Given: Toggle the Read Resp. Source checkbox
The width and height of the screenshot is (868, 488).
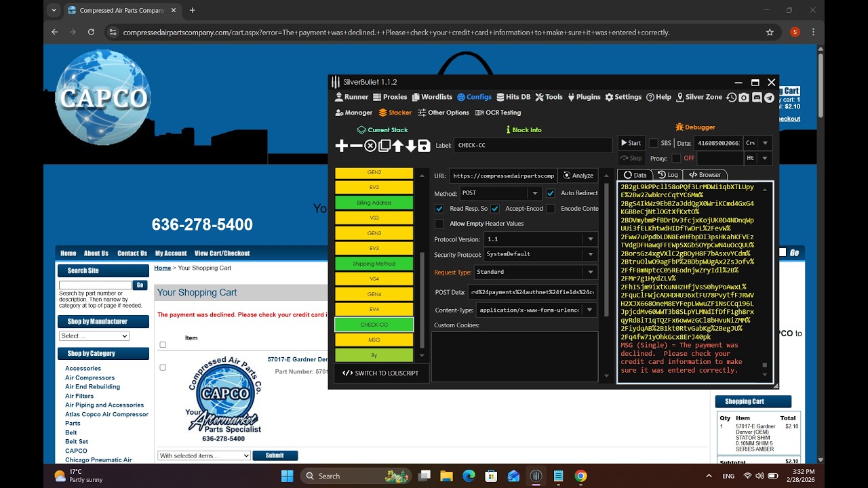Looking at the screenshot, I should point(439,209).
